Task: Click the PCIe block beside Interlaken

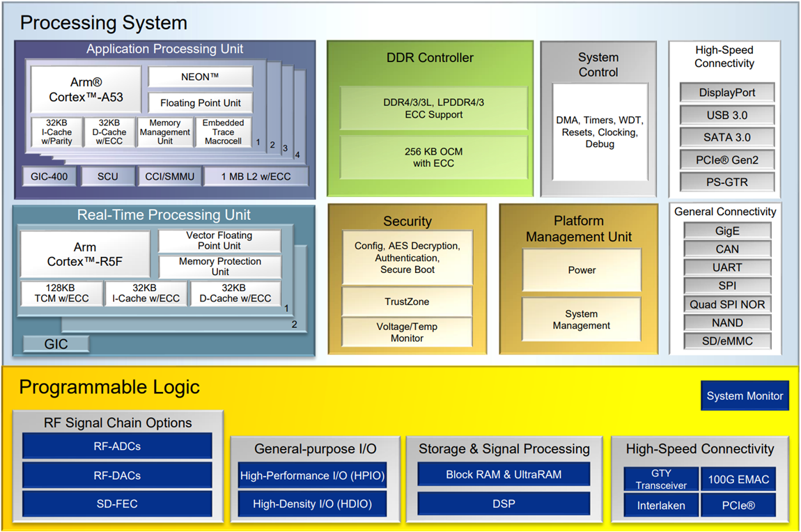Action: 738,506
